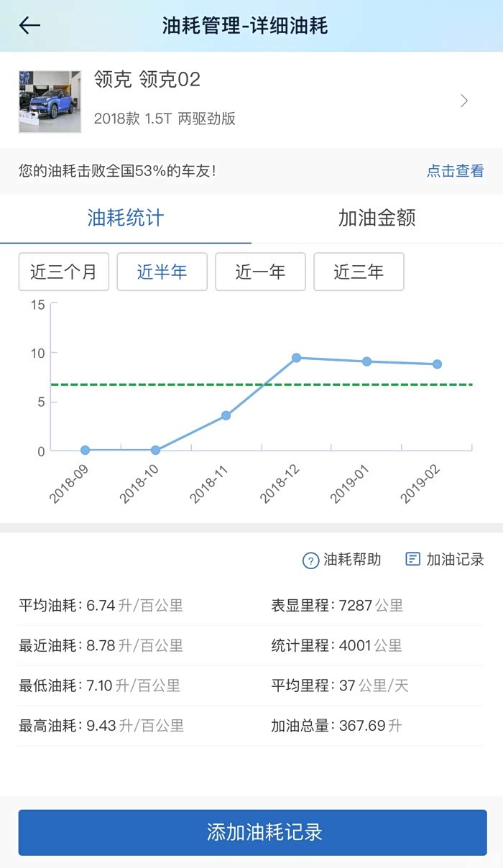The width and height of the screenshot is (503, 868).
Task: Switch to the 加油金额 tab
Action: [x=377, y=218]
